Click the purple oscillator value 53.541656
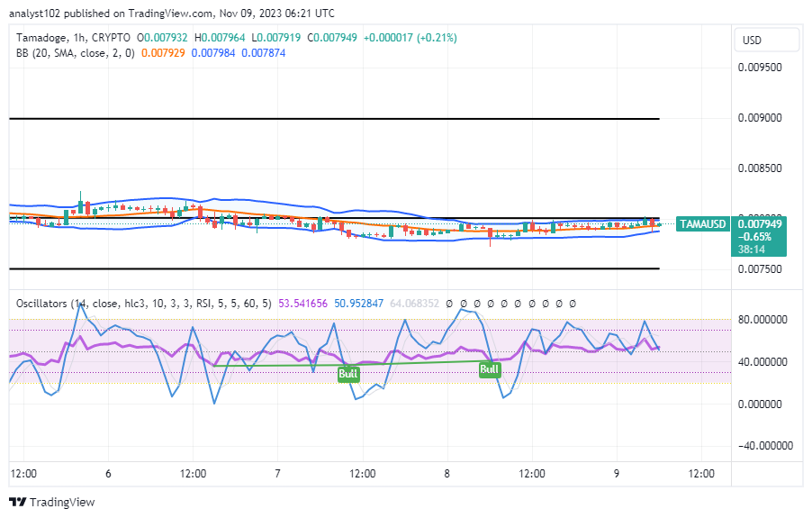Screen dimensions: 812x518 (x=303, y=304)
